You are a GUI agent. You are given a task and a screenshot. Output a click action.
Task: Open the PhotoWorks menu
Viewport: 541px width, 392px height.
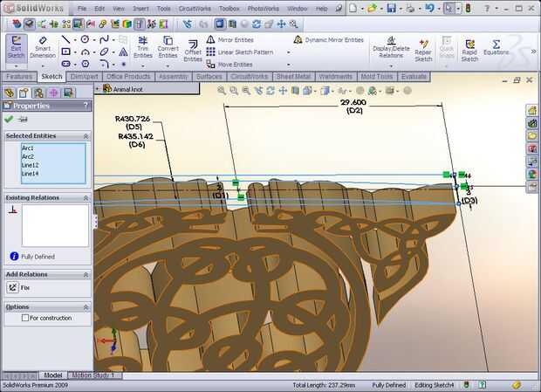pos(263,8)
